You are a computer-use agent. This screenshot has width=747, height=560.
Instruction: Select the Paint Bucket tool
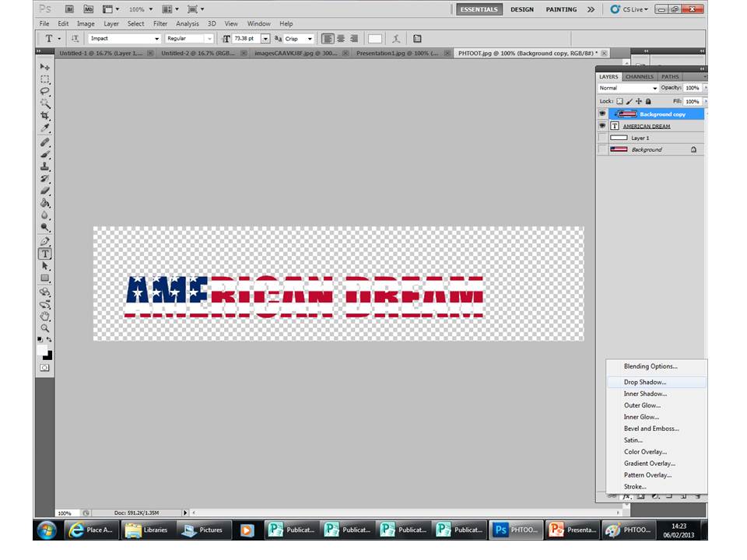(x=45, y=203)
